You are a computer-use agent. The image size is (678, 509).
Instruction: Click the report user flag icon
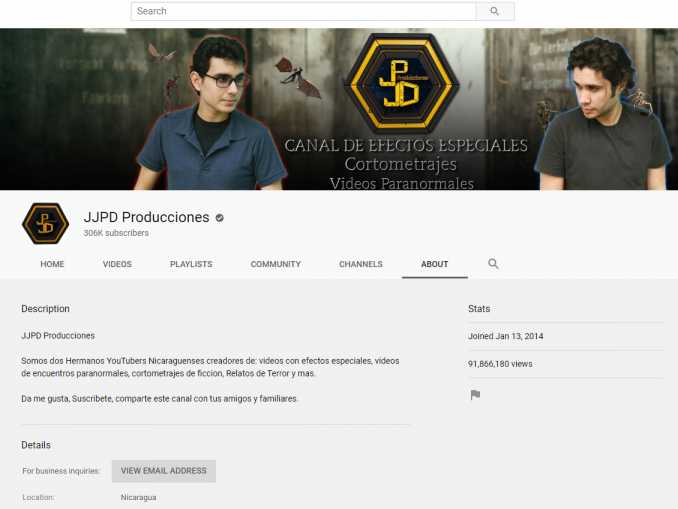475,395
